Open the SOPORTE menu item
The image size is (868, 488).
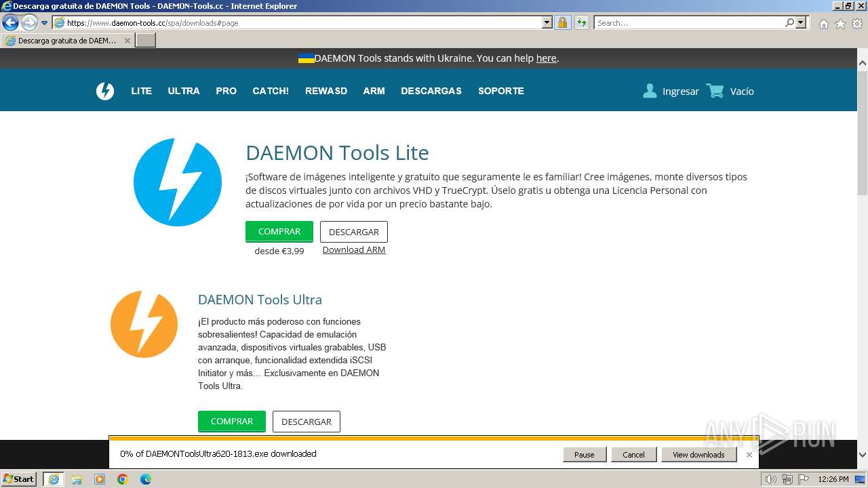[501, 91]
